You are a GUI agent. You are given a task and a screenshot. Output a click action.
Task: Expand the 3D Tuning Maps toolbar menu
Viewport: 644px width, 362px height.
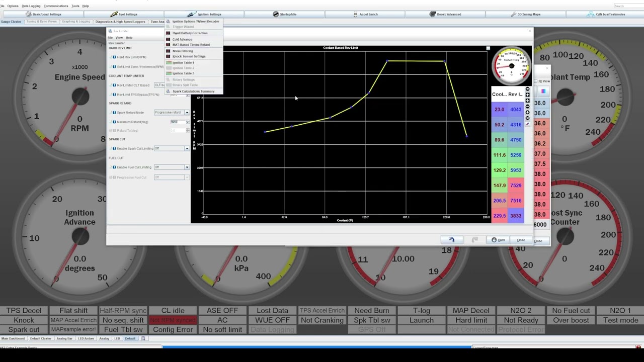coord(526,14)
